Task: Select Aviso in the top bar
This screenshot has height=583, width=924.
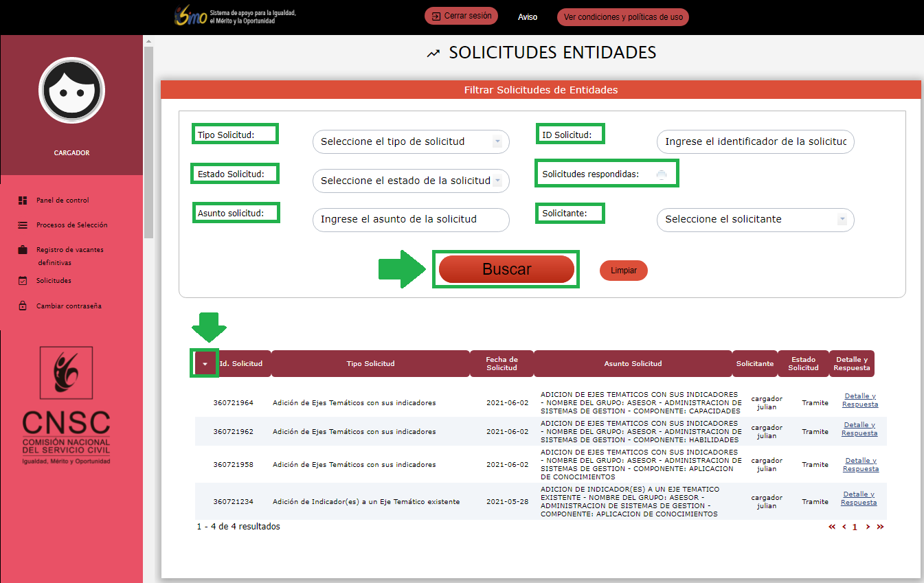Action: coord(528,17)
